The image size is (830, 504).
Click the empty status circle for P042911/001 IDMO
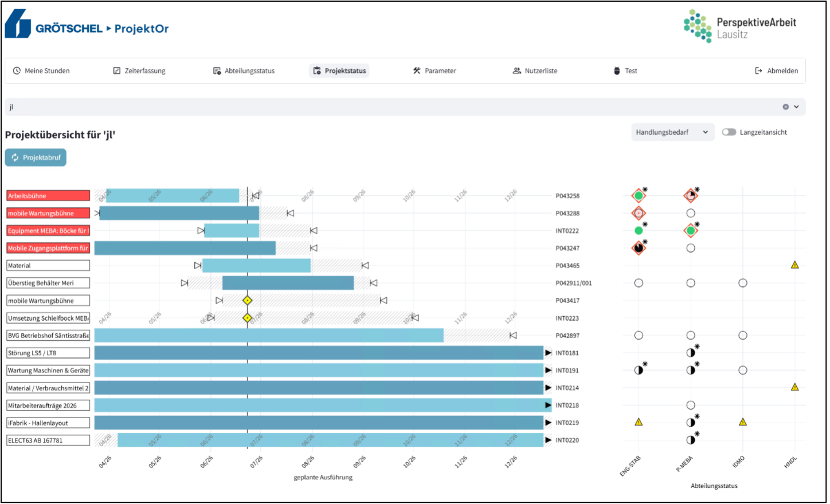[743, 283]
